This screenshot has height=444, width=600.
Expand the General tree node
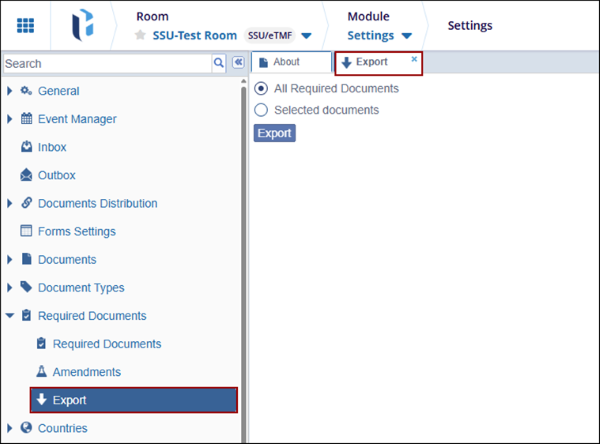click(10, 91)
